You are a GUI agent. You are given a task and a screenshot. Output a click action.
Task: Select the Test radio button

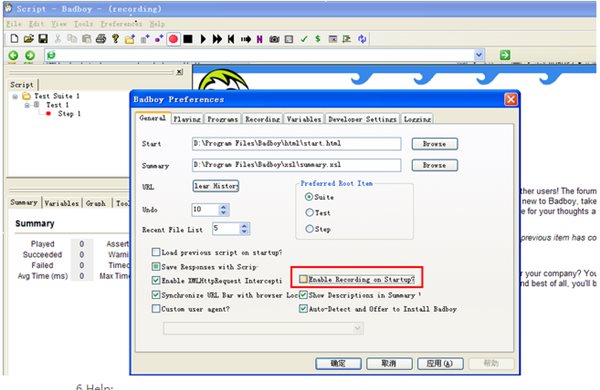[309, 212]
